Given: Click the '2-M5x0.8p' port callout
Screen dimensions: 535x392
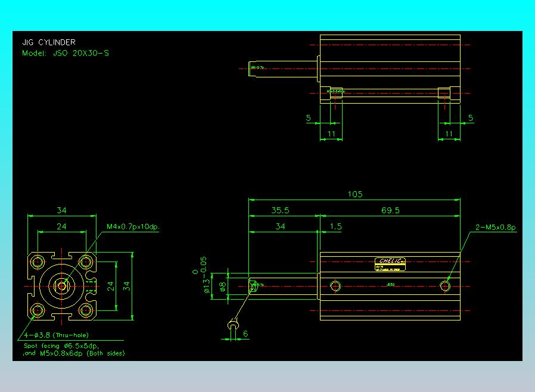Looking at the screenshot, I should click(495, 227).
